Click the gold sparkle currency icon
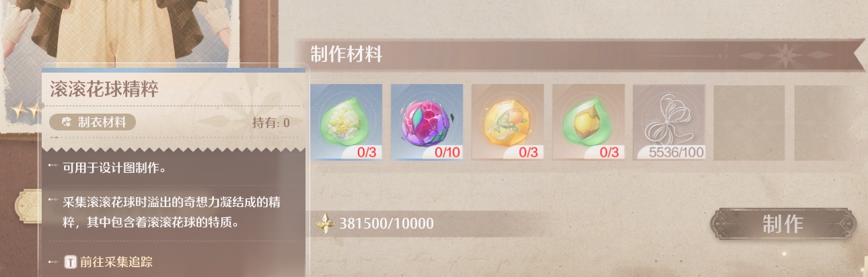 point(326,223)
